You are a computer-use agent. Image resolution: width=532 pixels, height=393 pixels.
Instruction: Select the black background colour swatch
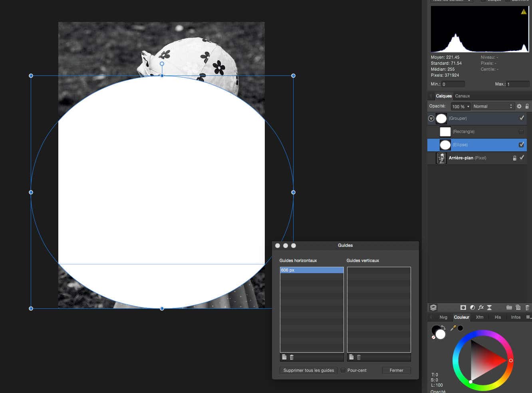pos(435,330)
